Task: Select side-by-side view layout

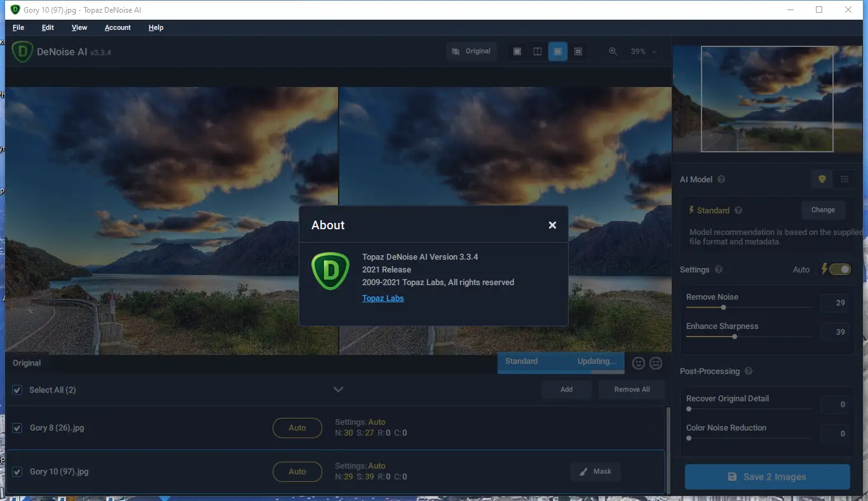Action: pyautogui.click(x=558, y=51)
